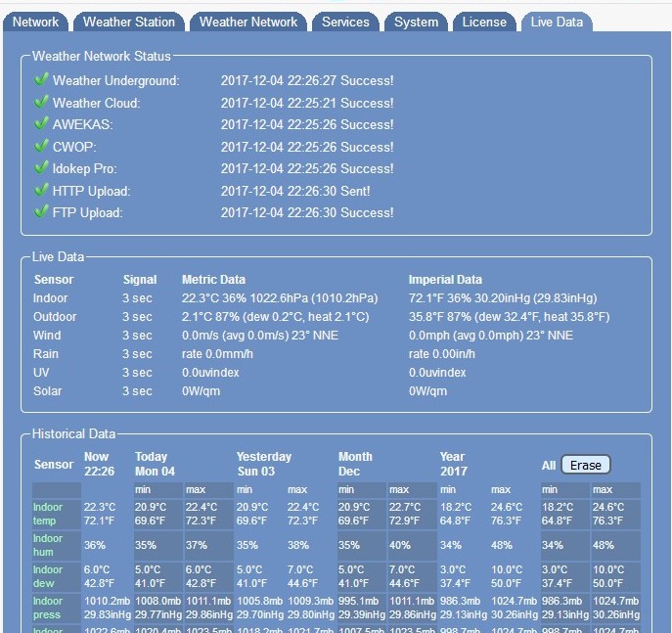Select the Services tab
This screenshot has width=672, height=633.
345,22
